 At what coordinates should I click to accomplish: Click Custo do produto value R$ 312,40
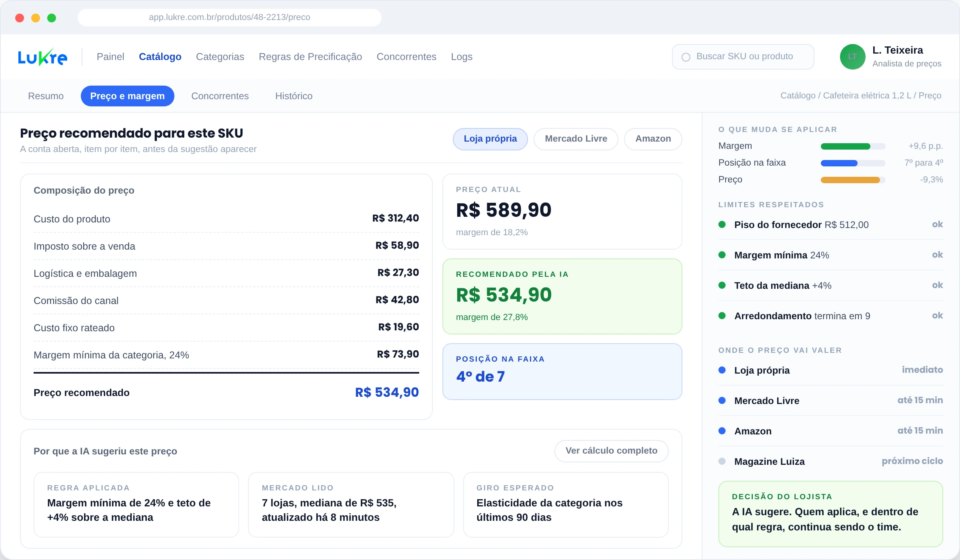point(396,218)
